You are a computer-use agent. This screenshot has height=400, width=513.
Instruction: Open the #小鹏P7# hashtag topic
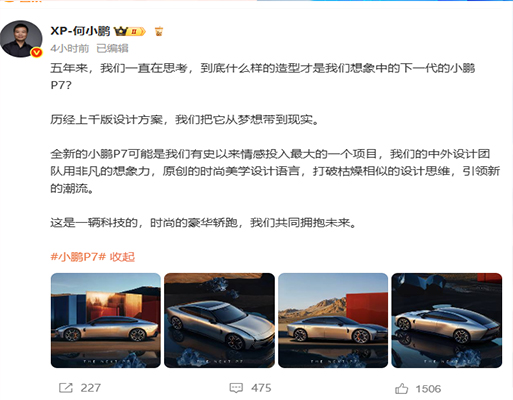tap(78, 257)
